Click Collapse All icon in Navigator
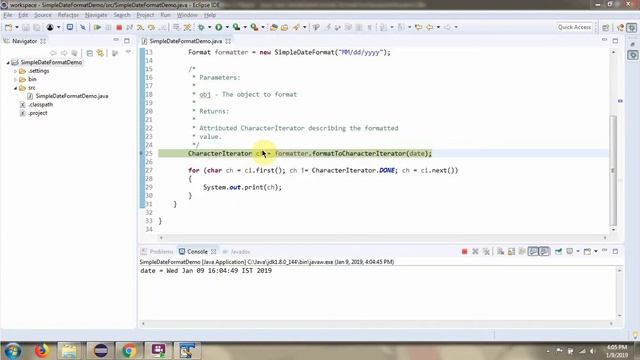The height and width of the screenshot is (360, 640). pyautogui.click(x=90, y=53)
